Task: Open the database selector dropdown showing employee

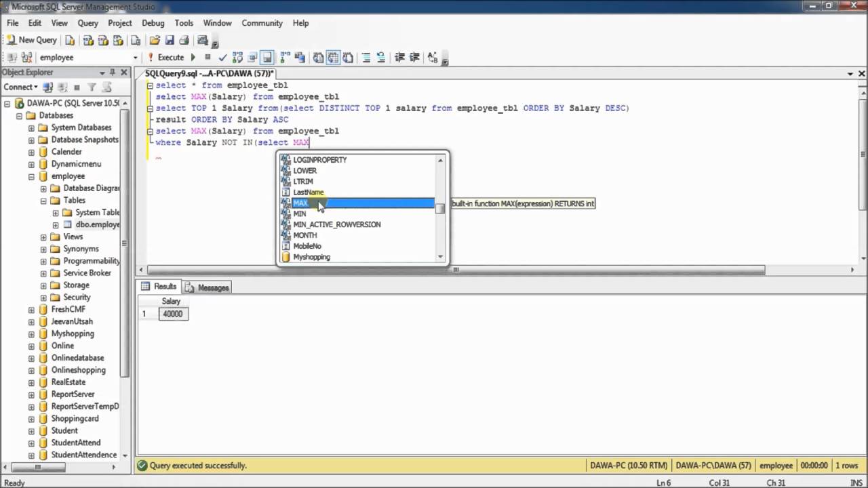Action: point(135,58)
